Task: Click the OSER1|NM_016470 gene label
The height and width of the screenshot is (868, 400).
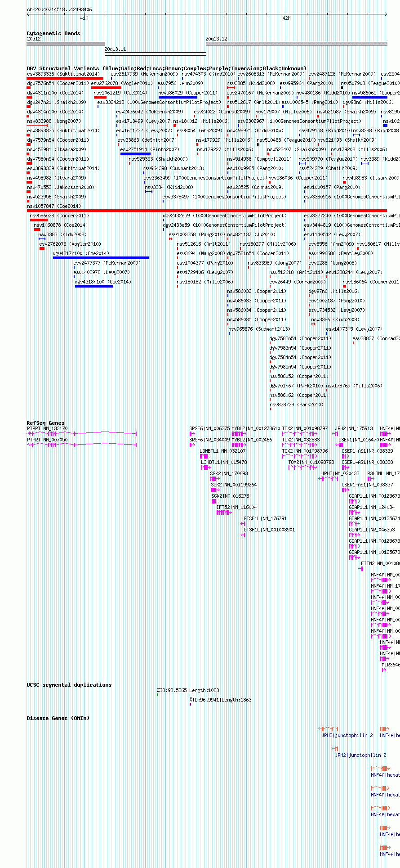Action: coord(359,440)
